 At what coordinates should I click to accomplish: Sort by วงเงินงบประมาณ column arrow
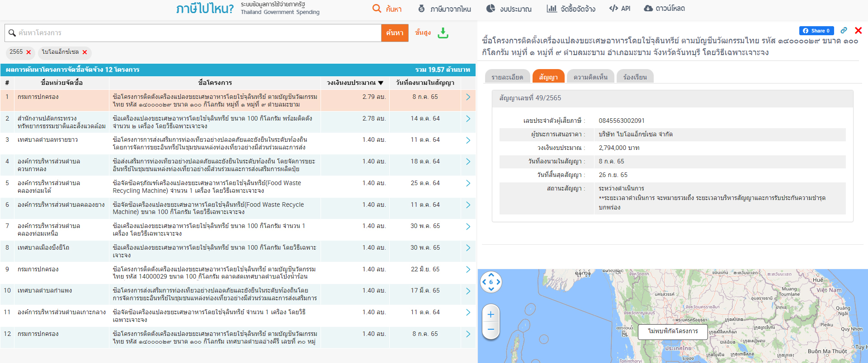[x=381, y=83]
